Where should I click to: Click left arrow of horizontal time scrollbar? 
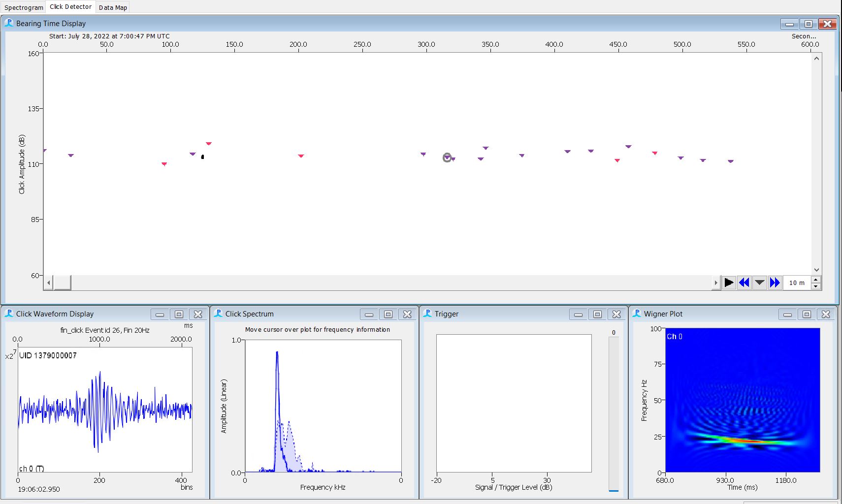pos(48,283)
